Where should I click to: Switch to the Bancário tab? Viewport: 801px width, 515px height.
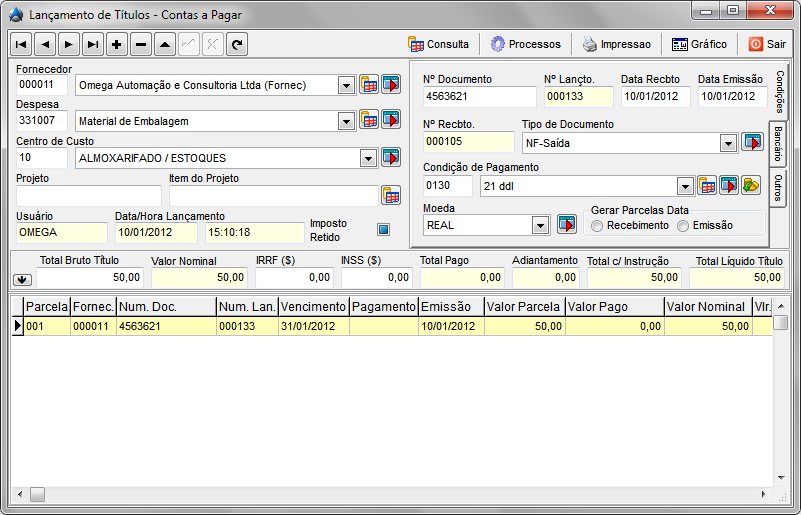(x=777, y=145)
